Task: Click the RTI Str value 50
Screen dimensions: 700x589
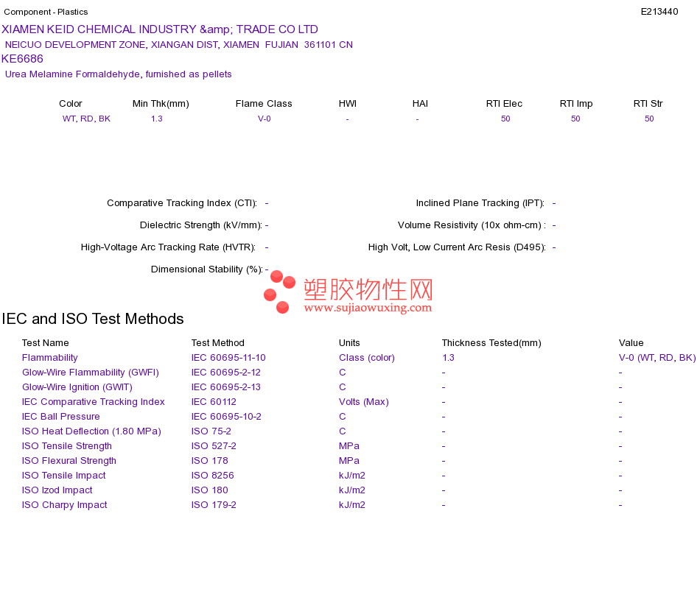Action: point(649,119)
